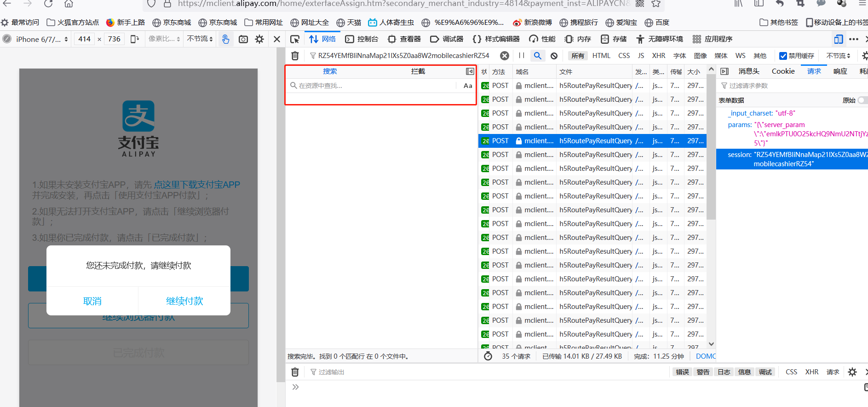Image resolution: width=868 pixels, height=407 pixels.
Task: Open device selector iPhone 6/7 dropdown
Action: [x=42, y=39]
